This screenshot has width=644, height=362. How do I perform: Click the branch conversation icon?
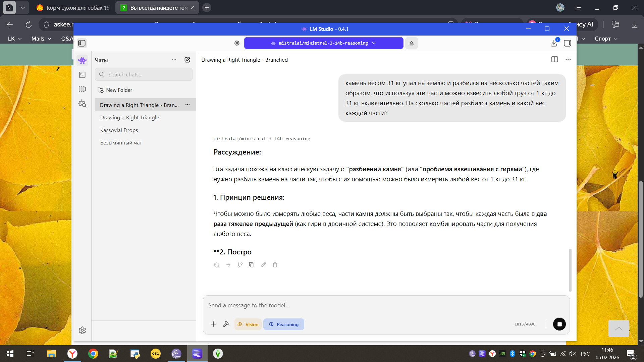coord(240,265)
